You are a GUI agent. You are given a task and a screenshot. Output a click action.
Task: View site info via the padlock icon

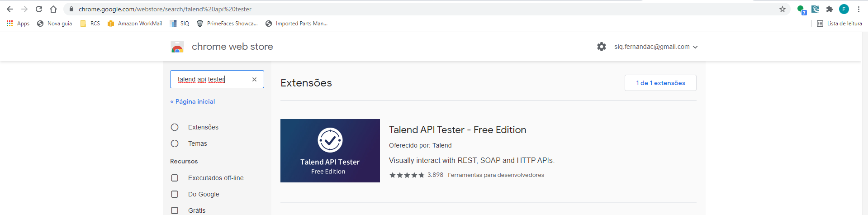coord(71,9)
